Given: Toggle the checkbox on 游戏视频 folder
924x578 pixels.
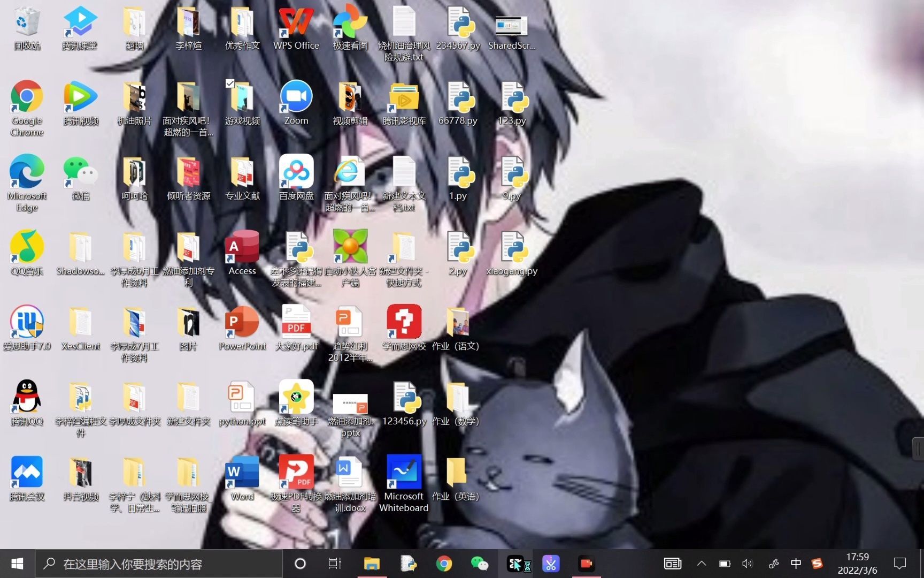Looking at the screenshot, I should [x=230, y=83].
